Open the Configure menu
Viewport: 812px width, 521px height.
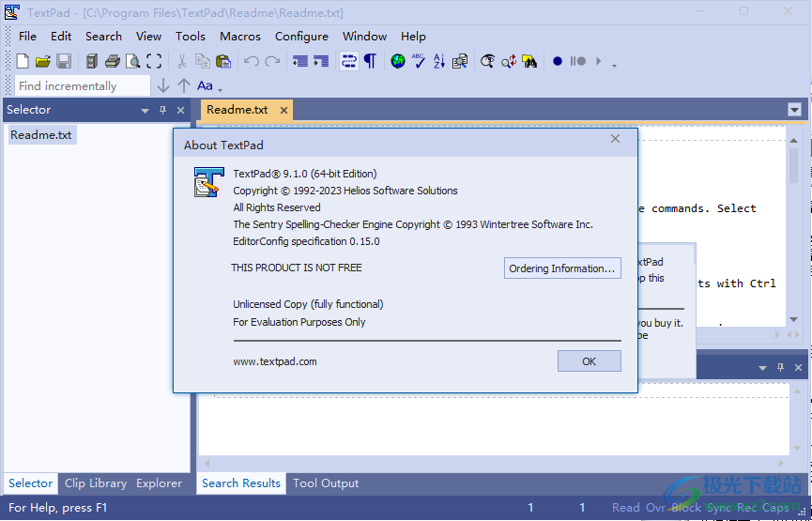(x=301, y=37)
